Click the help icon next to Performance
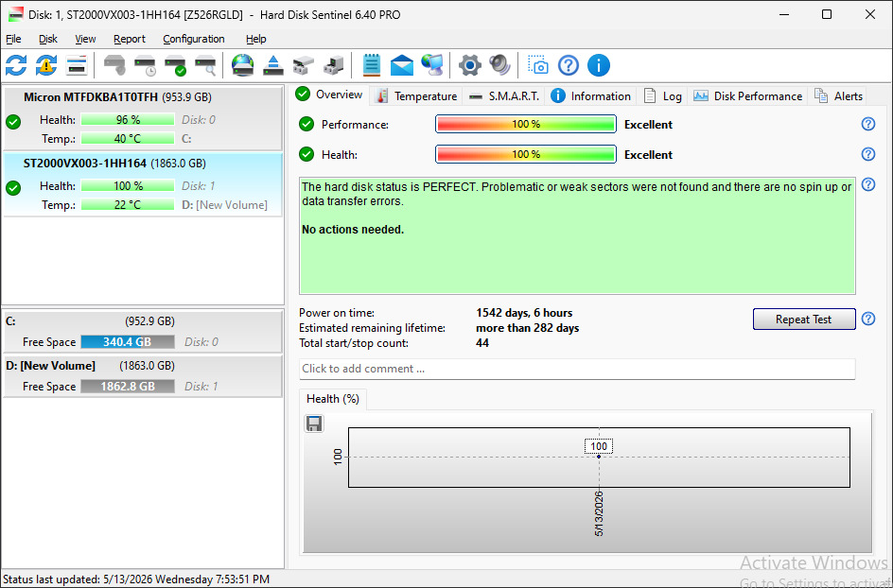The height and width of the screenshot is (588, 893). tap(868, 124)
